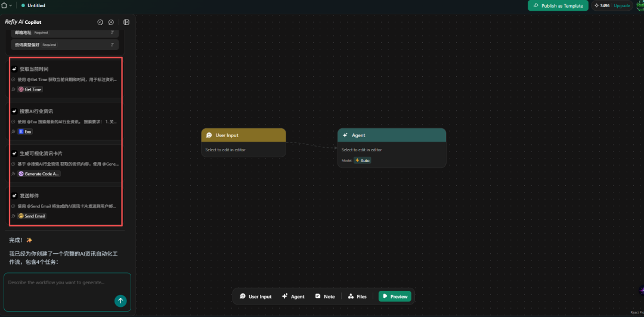Open Copilot session history clock icon
Viewport: 644px width, 317px height.
100,22
